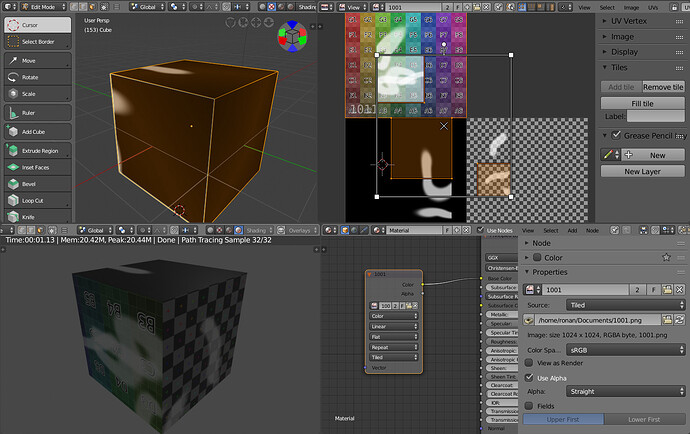This screenshot has width=690, height=434.
Task: Toggle the Grease Pencil panel checkbox
Action: coord(616,135)
